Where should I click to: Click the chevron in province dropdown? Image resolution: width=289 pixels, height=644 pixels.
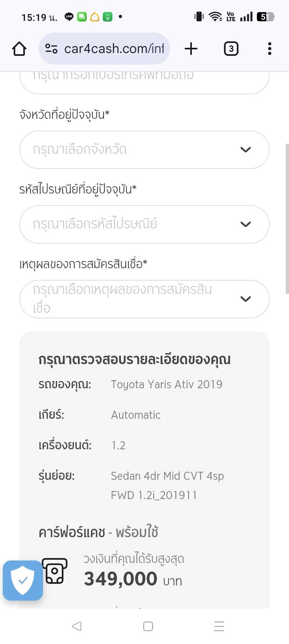pyautogui.click(x=245, y=150)
